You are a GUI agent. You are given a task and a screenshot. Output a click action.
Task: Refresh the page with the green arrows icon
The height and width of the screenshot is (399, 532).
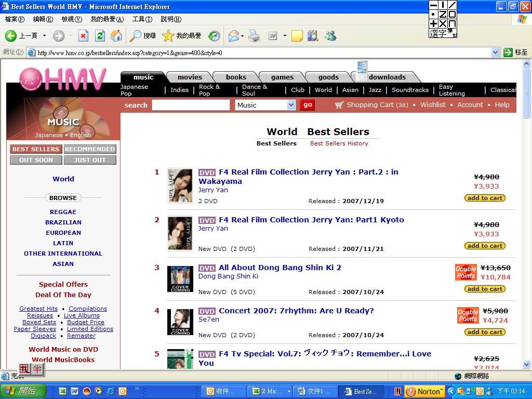100,36
